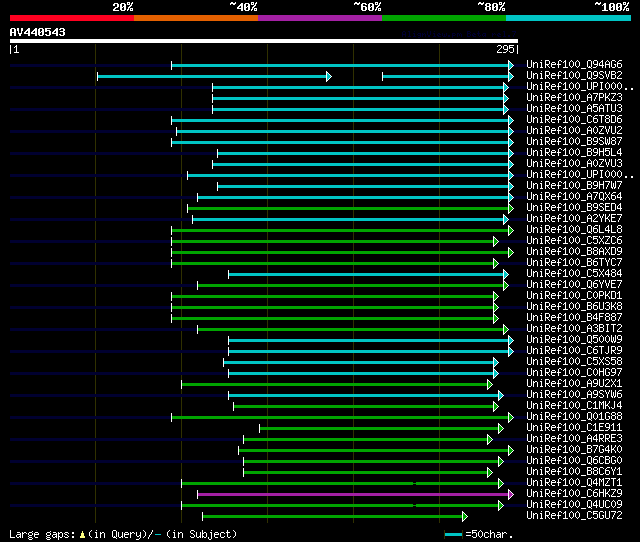Screen dimensions: 640x542
Task: Click the purple alignment bar for C6HKZ9
Action: pos(353,494)
